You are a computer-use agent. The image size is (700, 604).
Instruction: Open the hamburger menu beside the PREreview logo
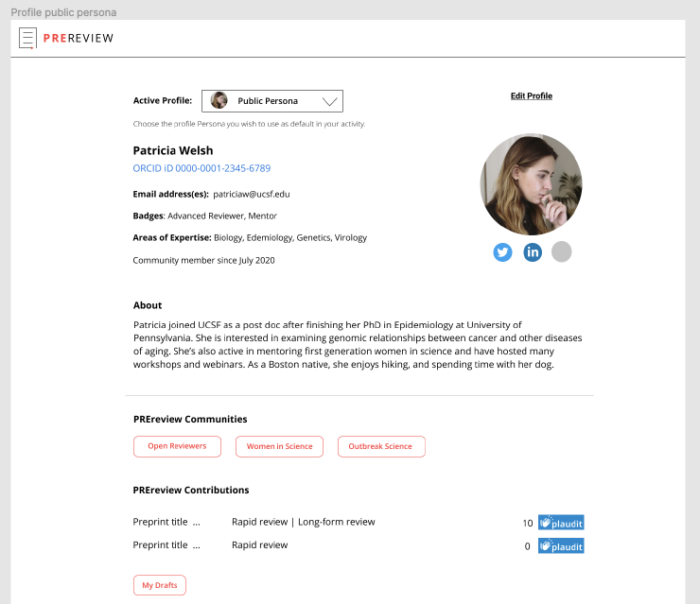[27, 38]
